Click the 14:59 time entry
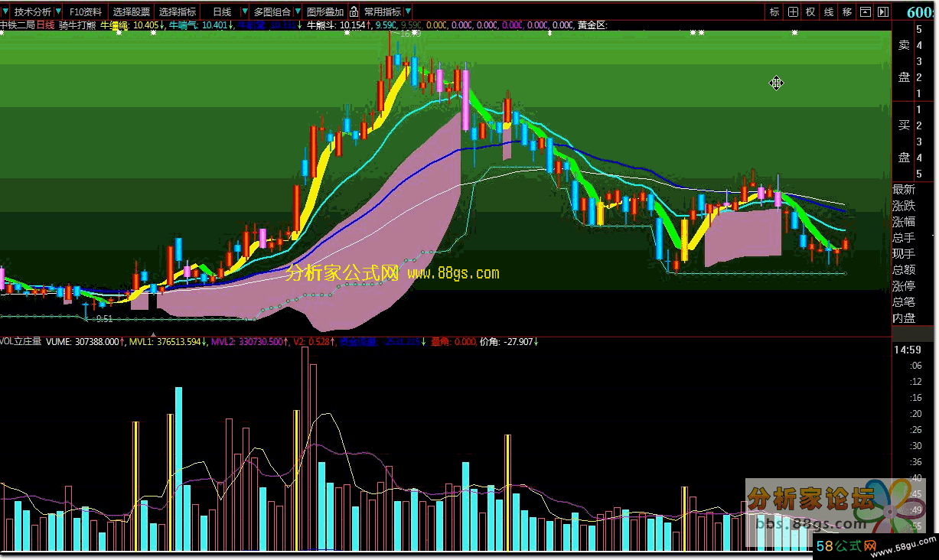939x560 pixels. [909, 350]
